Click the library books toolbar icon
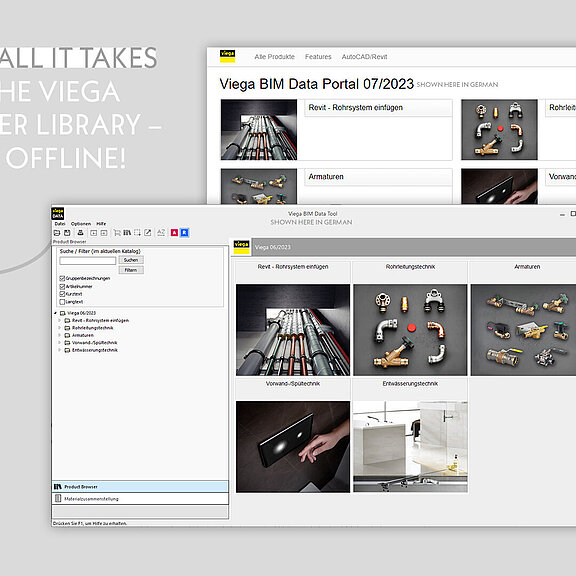576x576 pixels. tap(127, 233)
